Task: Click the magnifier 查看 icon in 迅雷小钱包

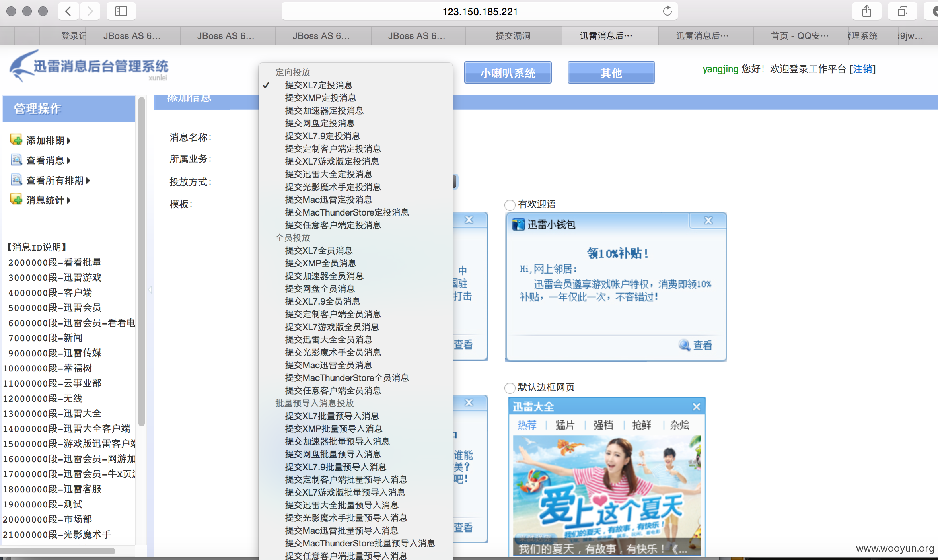Action: click(684, 345)
